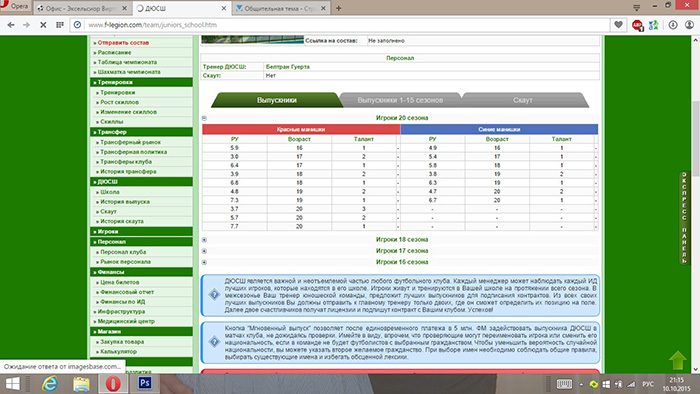
Task: Open on-screen keyboard tray icon
Action: (564, 384)
